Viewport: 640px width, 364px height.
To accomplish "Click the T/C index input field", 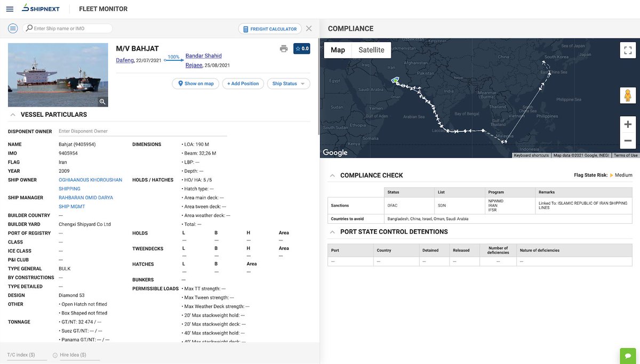I will (27, 355).
